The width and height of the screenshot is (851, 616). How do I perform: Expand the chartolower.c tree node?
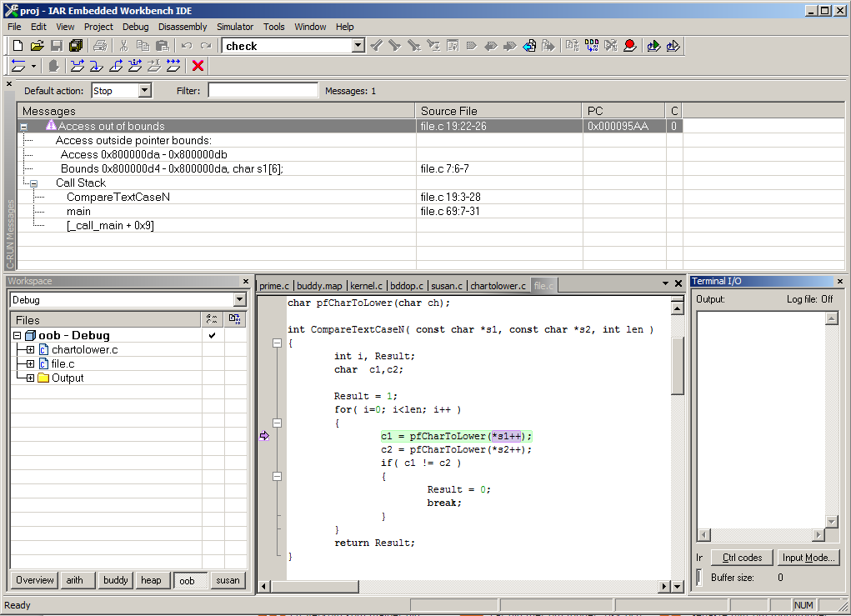pyautogui.click(x=30, y=349)
